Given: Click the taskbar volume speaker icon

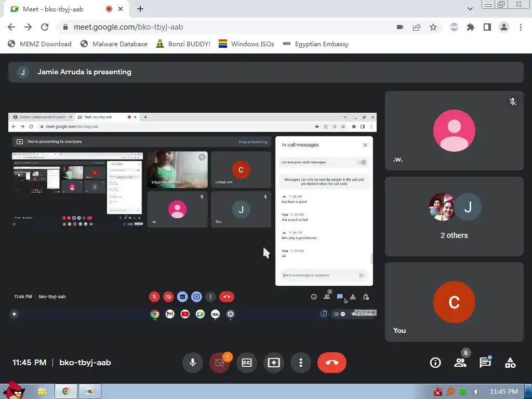Looking at the screenshot, I should tap(475, 392).
